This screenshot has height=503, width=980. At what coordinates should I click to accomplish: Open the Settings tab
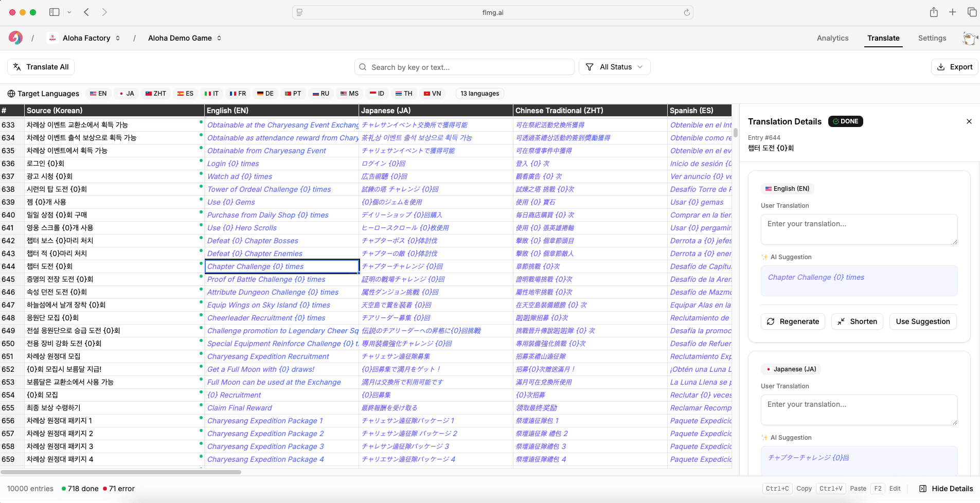coord(932,38)
